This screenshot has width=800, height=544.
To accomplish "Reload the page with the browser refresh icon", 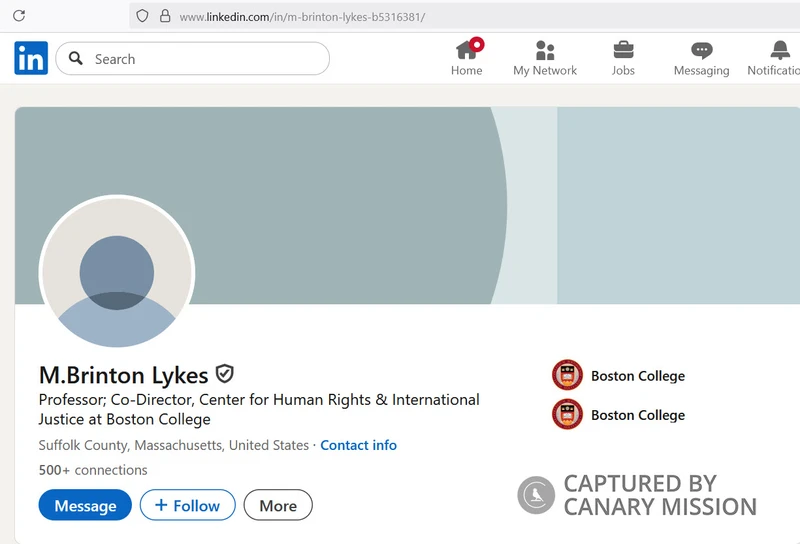I will (x=19, y=16).
